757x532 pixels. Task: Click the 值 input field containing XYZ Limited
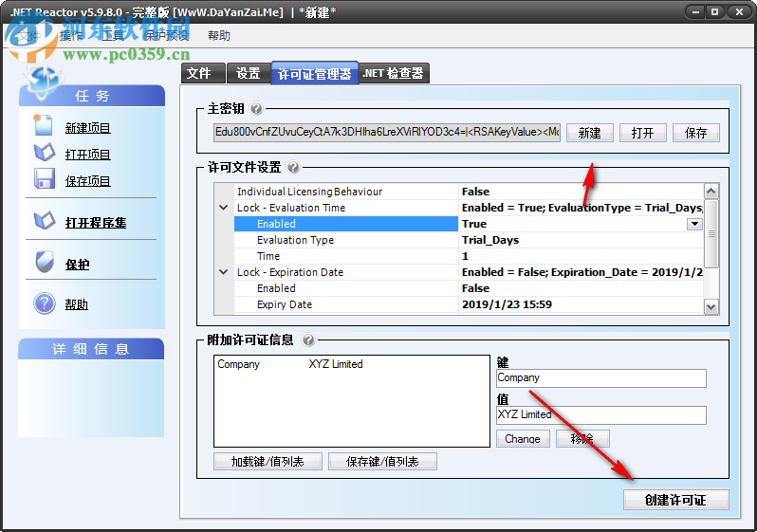601,415
